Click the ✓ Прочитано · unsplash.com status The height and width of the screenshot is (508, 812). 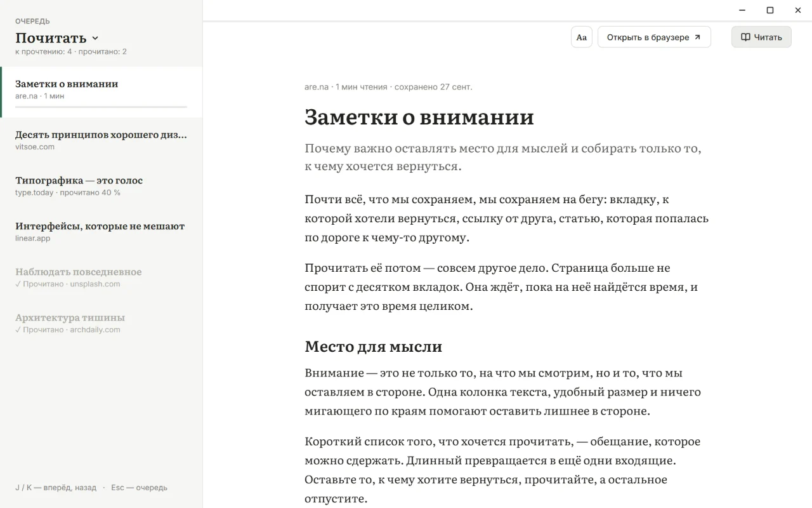pos(68,284)
